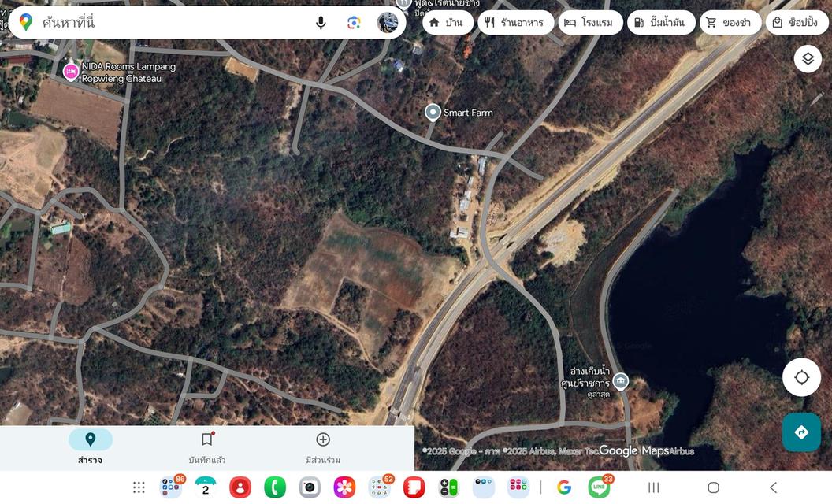The width and height of the screenshot is (832, 504).
Task: Open the account profile picture
Action: 388,22
